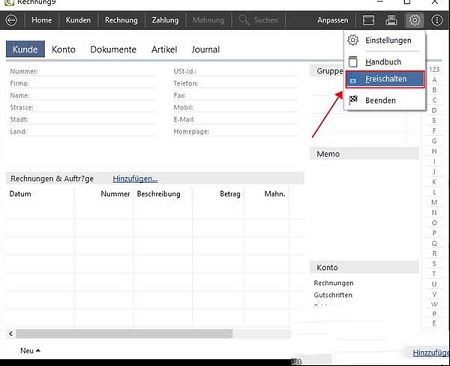Viewport: 450px width, 366px height.
Task: Select 123 in the alphabet index
Action: tap(434, 69)
